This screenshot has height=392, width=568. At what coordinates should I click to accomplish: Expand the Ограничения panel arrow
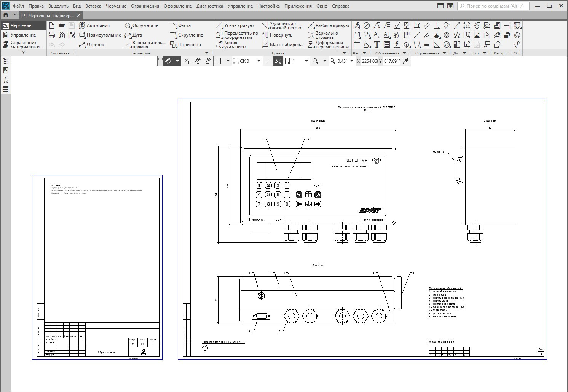[x=444, y=53]
